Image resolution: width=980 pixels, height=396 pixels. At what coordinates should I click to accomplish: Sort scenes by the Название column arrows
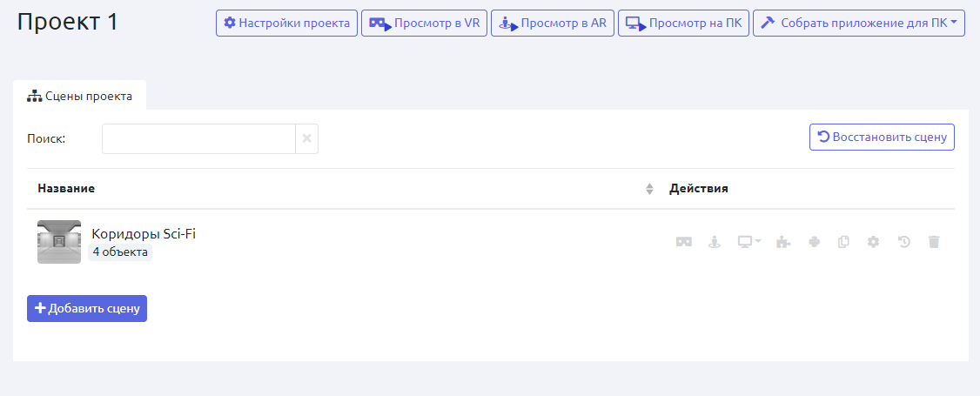[x=648, y=189]
